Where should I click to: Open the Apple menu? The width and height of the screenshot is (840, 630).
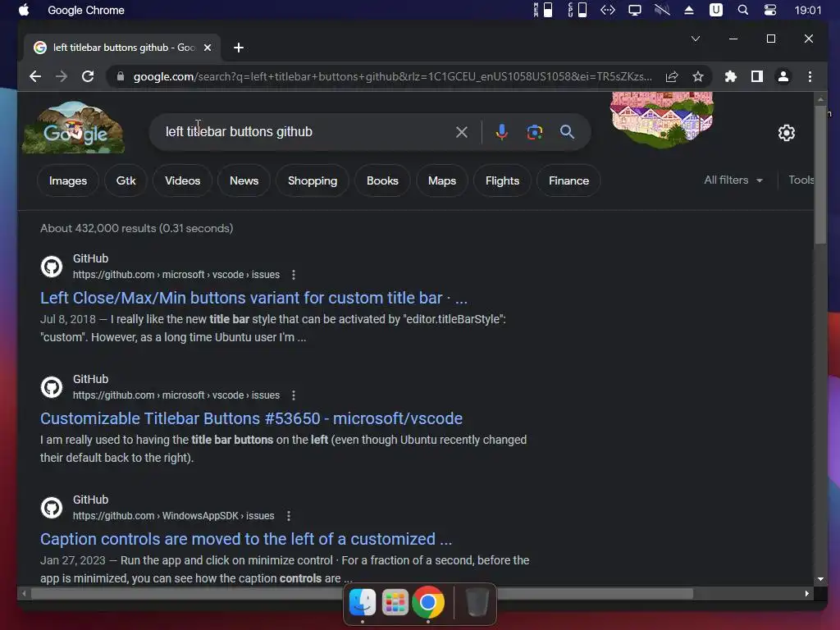pyautogui.click(x=24, y=10)
